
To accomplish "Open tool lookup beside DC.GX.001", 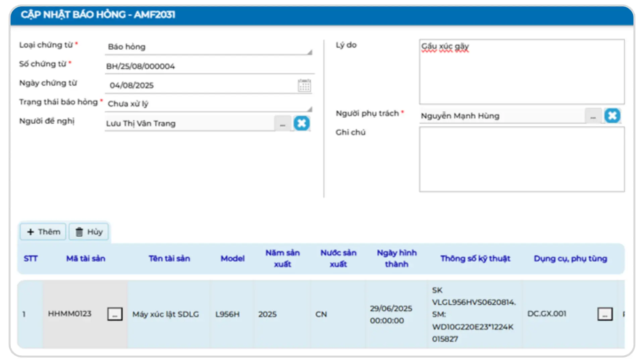I will (605, 314).
